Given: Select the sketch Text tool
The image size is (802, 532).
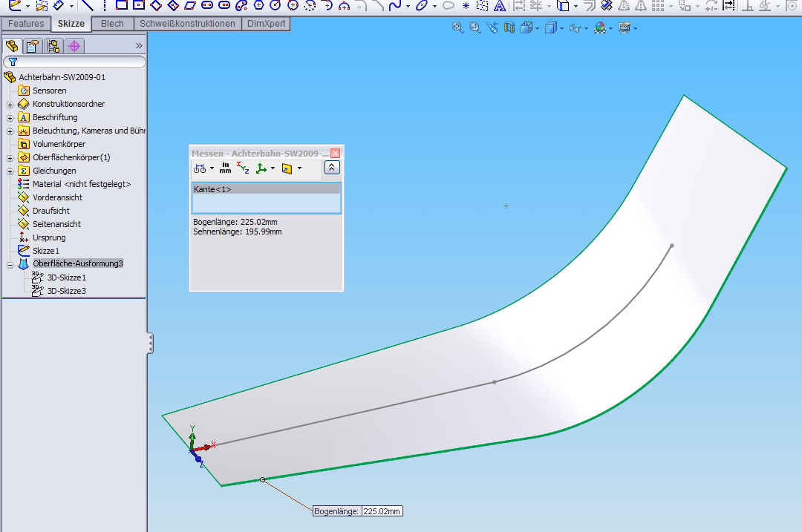Looking at the screenshot, I should (x=500, y=5).
